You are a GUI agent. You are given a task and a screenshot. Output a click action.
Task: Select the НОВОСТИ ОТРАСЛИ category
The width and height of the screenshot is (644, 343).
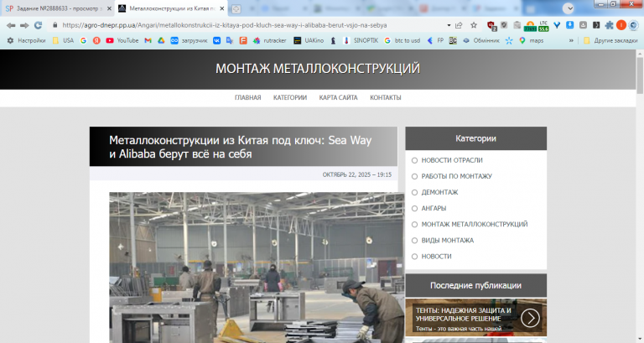coord(452,160)
